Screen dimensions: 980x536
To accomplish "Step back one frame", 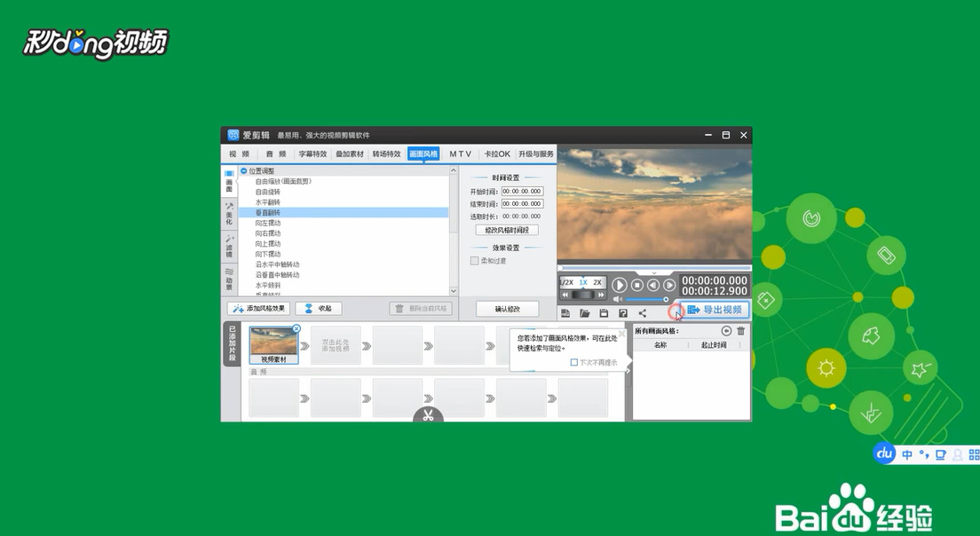I will point(653,286).
